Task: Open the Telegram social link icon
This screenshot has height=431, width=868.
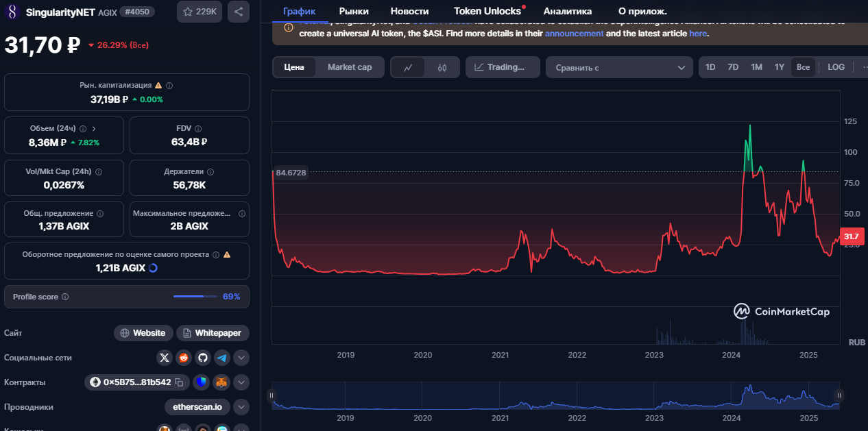Action: coord(221,358)
